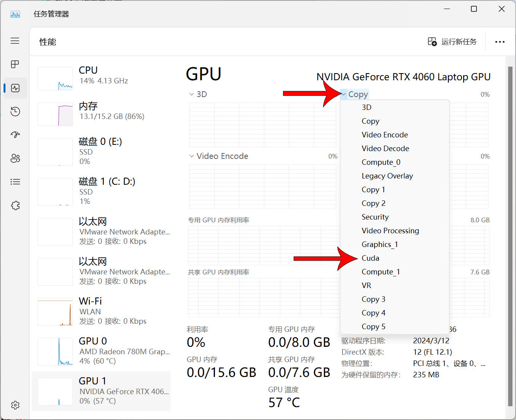The width and height of the screenshot is (516, 420).
Task: Select the Performance page icon
Action: point(15,88)
